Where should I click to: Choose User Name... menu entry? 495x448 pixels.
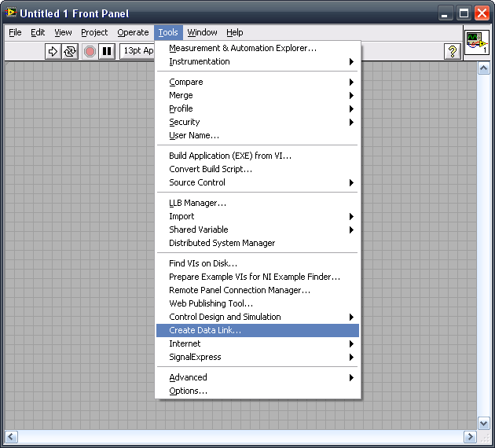click(x=258, y=135)
